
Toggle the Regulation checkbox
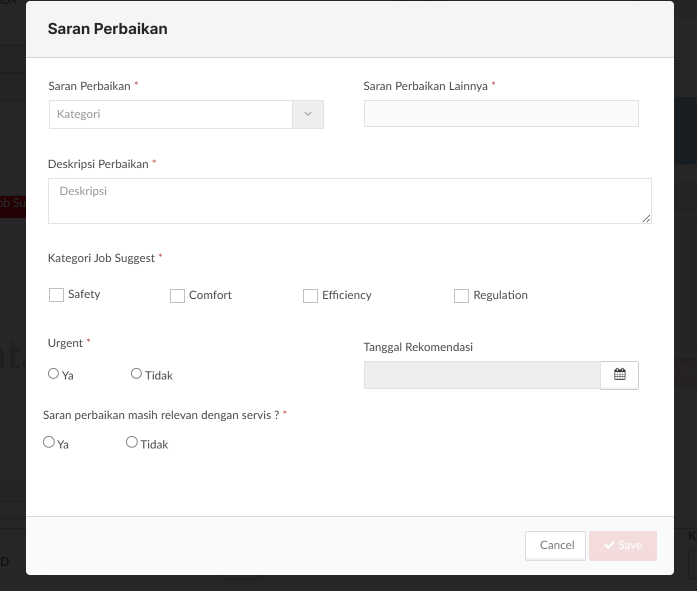(x=461, y=296)
